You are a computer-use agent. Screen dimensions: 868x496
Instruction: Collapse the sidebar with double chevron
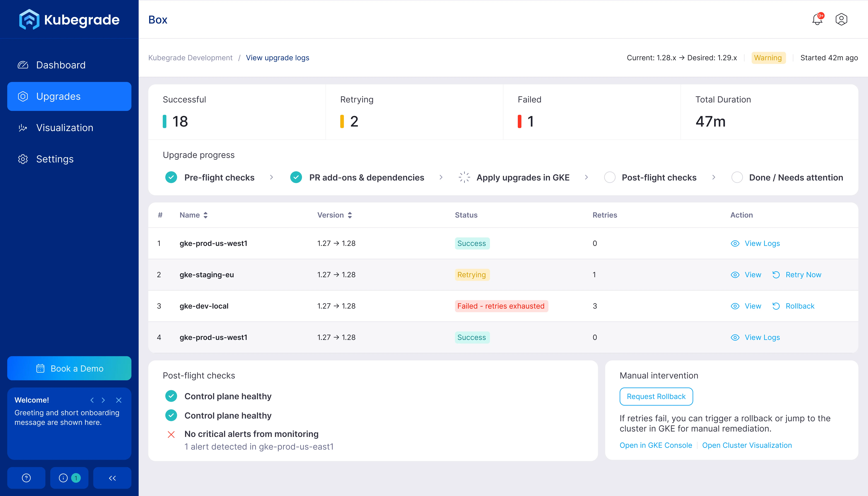click(x=112, y=478)
